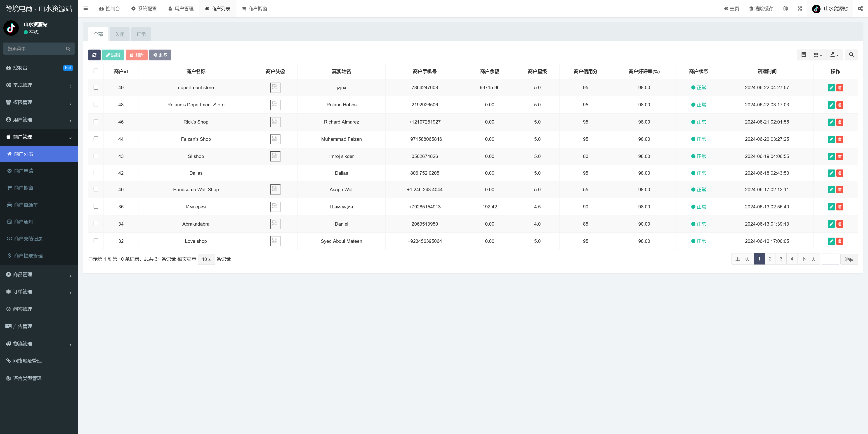Screen dimensions: 868x434
Task: Open 商户申请 in the sidebar menu
Action: click(24, 171)
